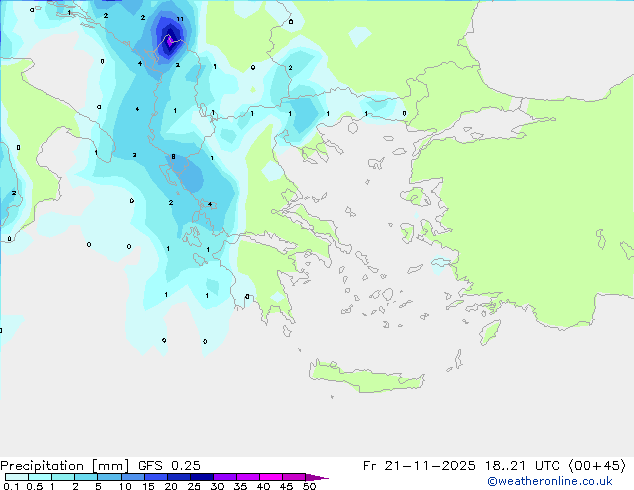The height and width of the screenshot is (490, 634).
Task: Click the '8' precipitation value on map
Action: [173, 156]
